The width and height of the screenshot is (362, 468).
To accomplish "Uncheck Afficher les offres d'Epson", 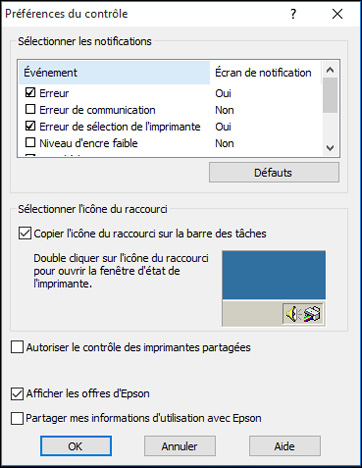I will [x=17, y=393].
